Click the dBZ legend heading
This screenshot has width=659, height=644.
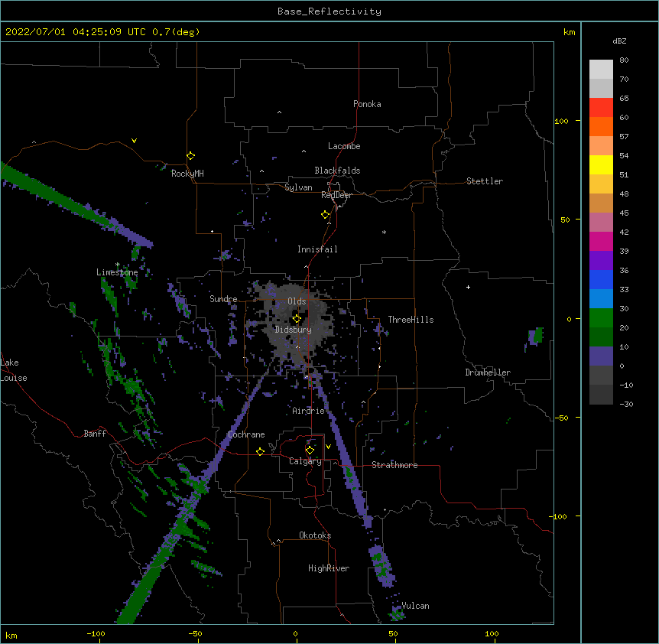(x=619, y=41)
